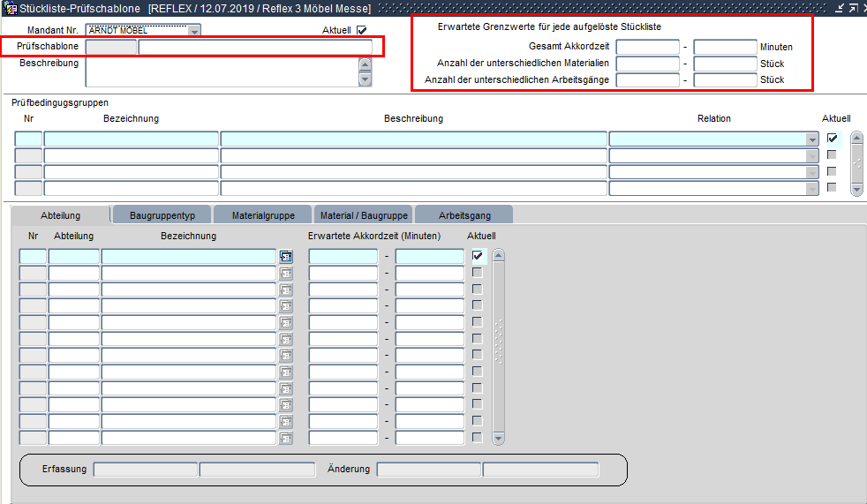Viewport: 867px width, 504px height.
Task: Click the lookup icon in last Abteilung row
Action: pyautogui.click(x=286, y=438)
